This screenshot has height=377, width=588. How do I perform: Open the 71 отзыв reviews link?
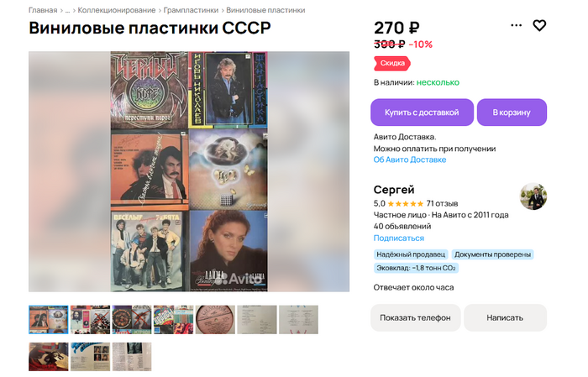pos(442,204)
